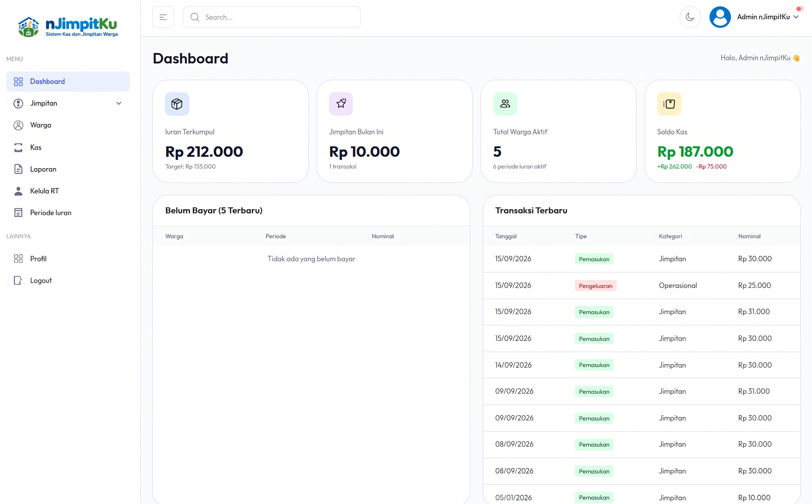The height and width of the screenshot is (504, 812).
Task: Click the 1 transaksi text
Action: [x=342, y=166]
